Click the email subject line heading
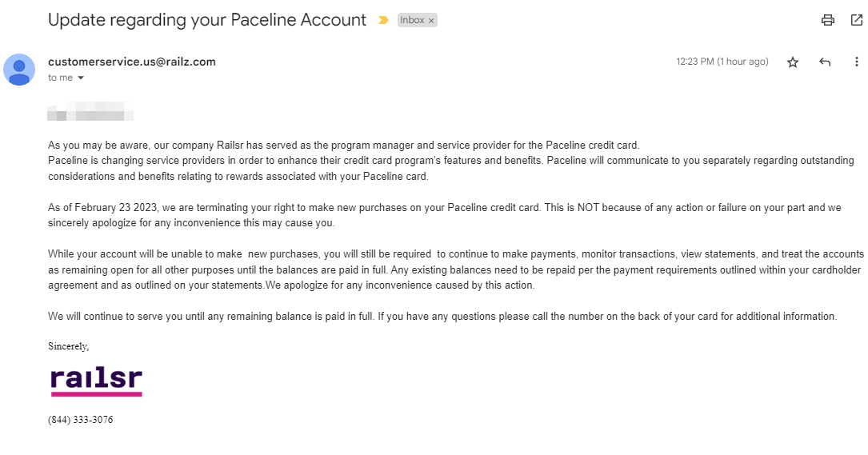The width and height of the screenshot is (868, 455). [207, 20]
